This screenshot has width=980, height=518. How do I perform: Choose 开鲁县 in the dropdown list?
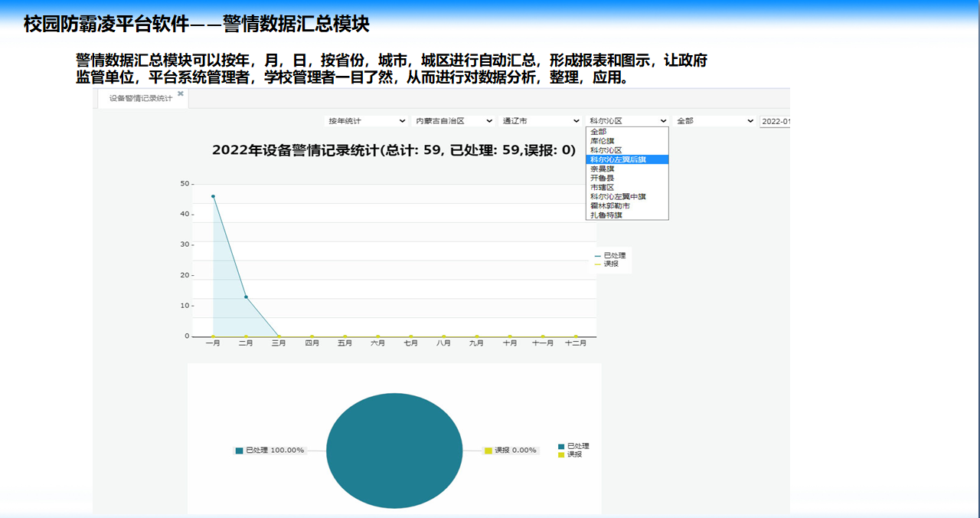coord(603,178)
